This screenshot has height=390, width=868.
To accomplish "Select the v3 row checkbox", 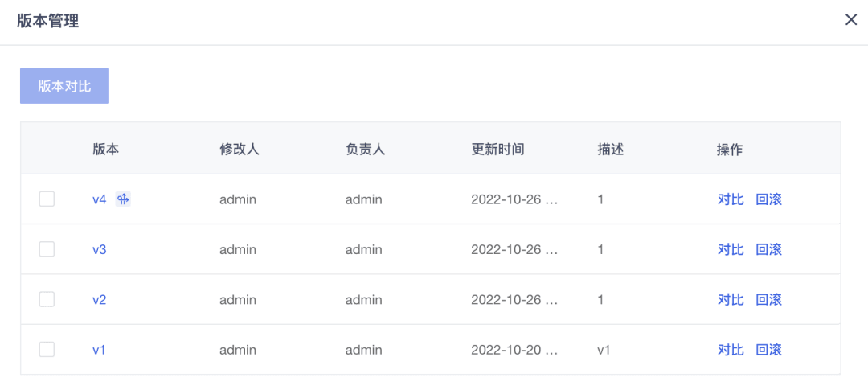I will 47,249.
